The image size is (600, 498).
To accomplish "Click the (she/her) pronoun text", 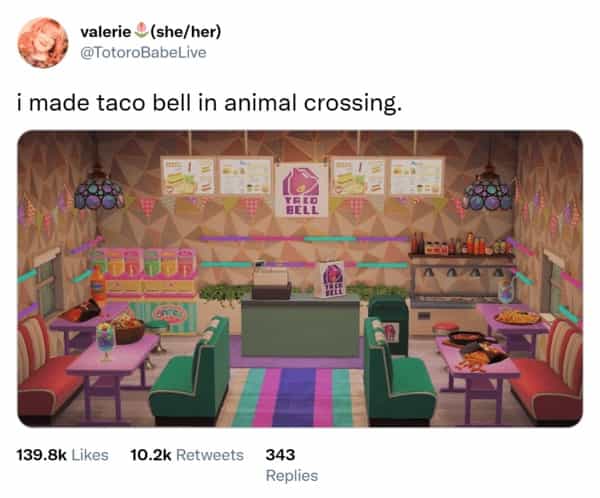I will [x=185, y=31].
